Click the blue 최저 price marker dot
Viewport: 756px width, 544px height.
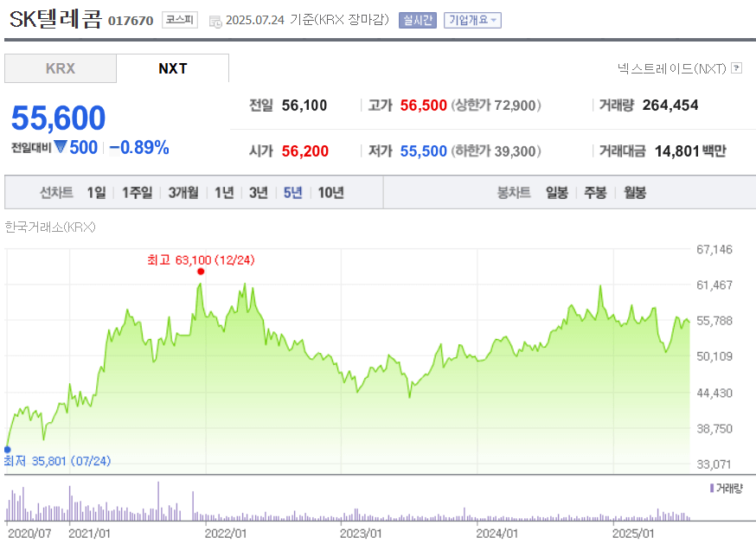pos(8,448)
